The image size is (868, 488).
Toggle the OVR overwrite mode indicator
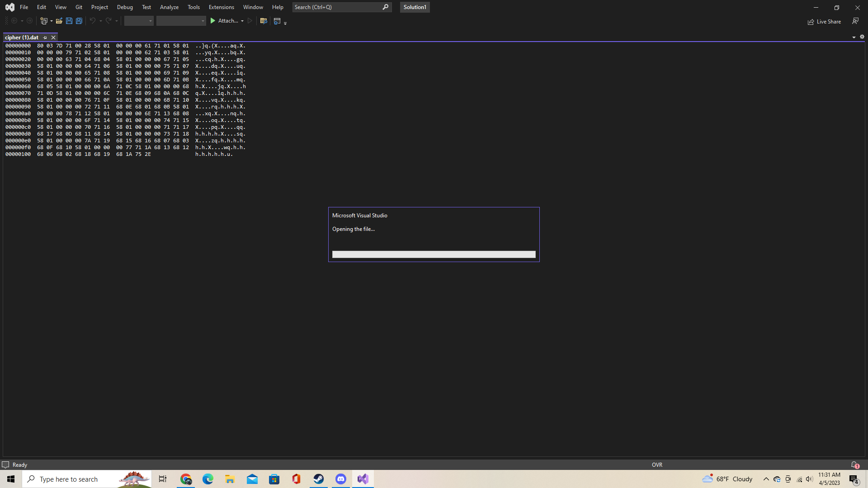tap(657, 465)
